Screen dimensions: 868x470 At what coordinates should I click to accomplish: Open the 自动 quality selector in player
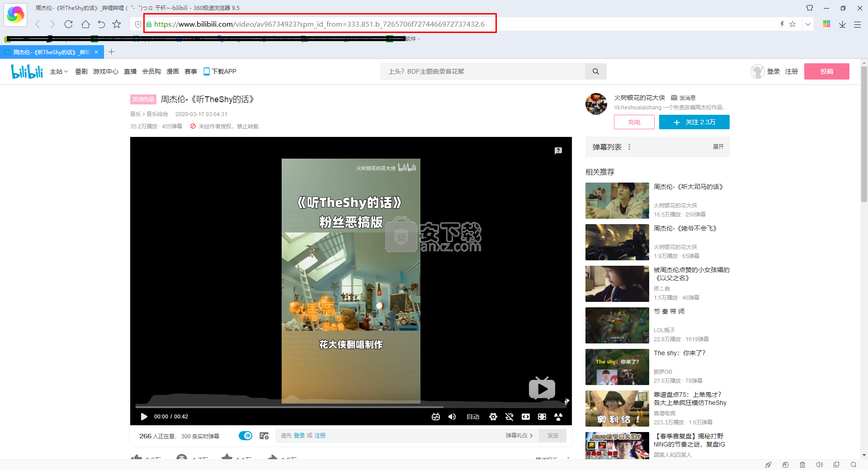[x=473, y=417]
